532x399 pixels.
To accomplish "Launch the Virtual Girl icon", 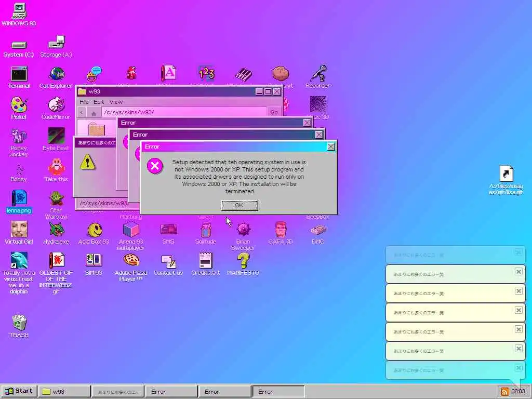I will pos(19,229).
